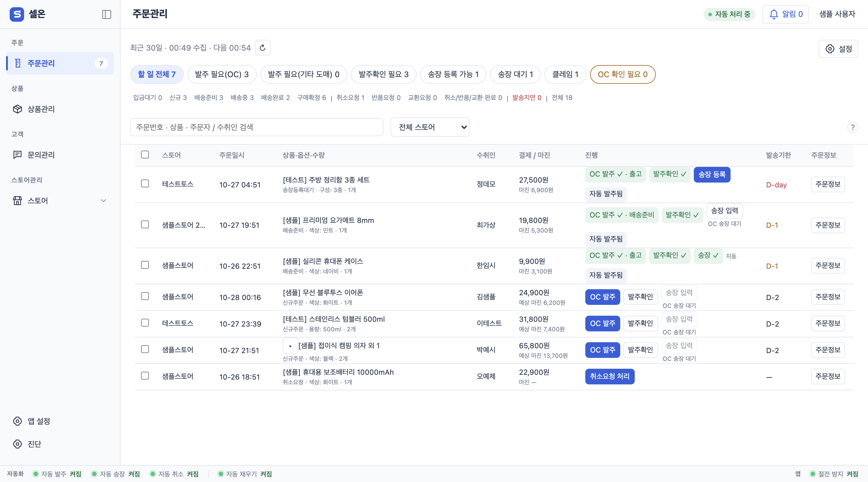868x482 pixels.
Task: Expand the 접이식 캠핑 의자 외 1 order
Action: pyautogui.click(x=291, y=346)
